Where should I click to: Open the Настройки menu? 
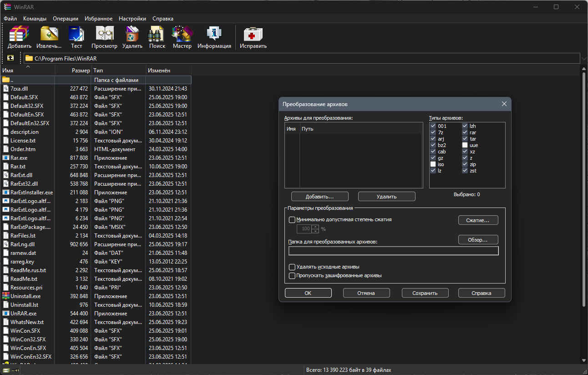coord(132,19)
